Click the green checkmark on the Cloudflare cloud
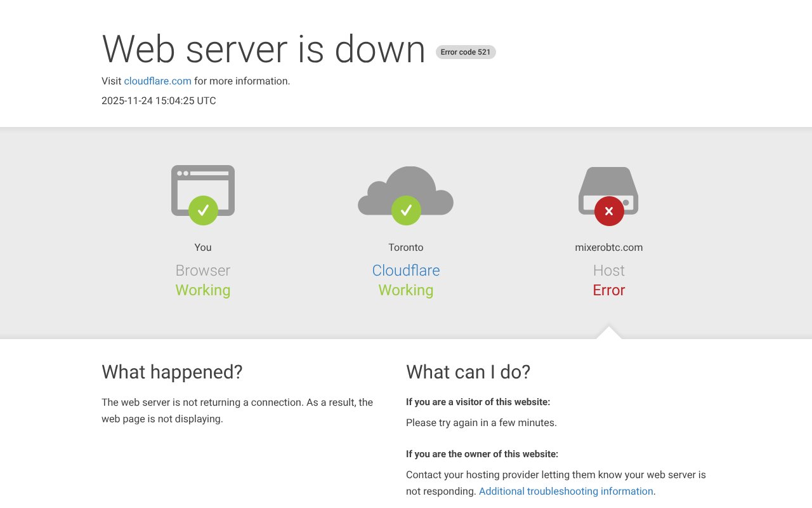Screen dimensions: 812x508 (x=406, y=210)
